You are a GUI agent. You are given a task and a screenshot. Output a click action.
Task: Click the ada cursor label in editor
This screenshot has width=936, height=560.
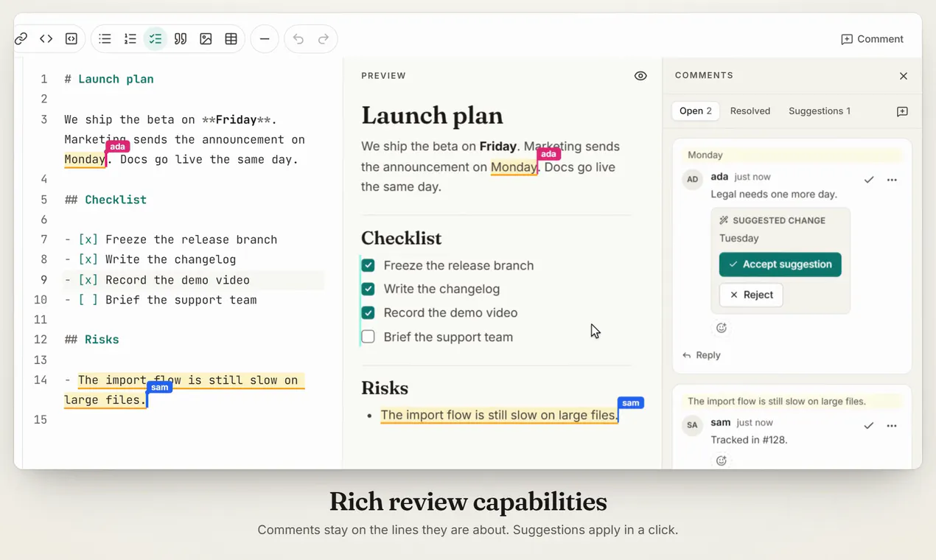[118, 147]
